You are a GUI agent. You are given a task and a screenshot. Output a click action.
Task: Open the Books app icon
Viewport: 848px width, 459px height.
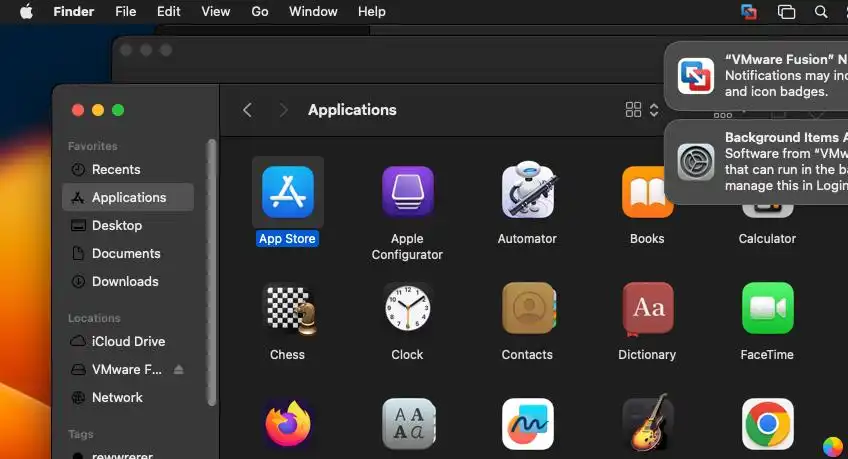point(647,192)
